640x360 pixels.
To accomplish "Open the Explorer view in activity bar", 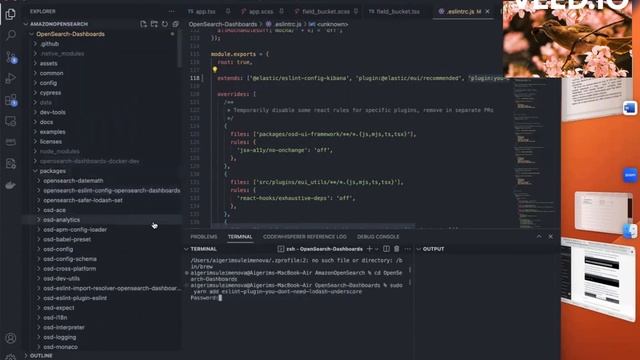I will (11, 14).
